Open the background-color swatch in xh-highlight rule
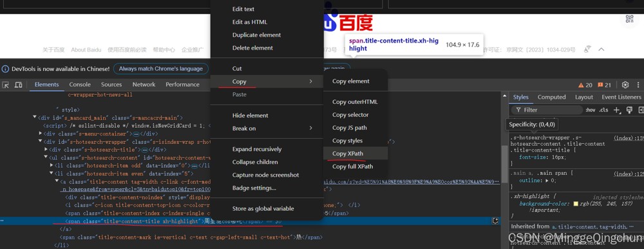 (576, 204)
